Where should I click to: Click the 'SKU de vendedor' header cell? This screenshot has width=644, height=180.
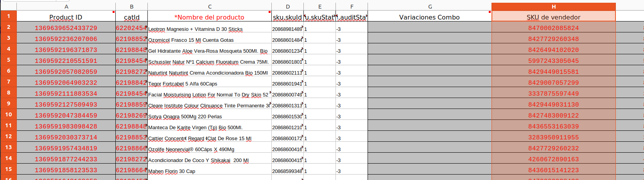554,16
